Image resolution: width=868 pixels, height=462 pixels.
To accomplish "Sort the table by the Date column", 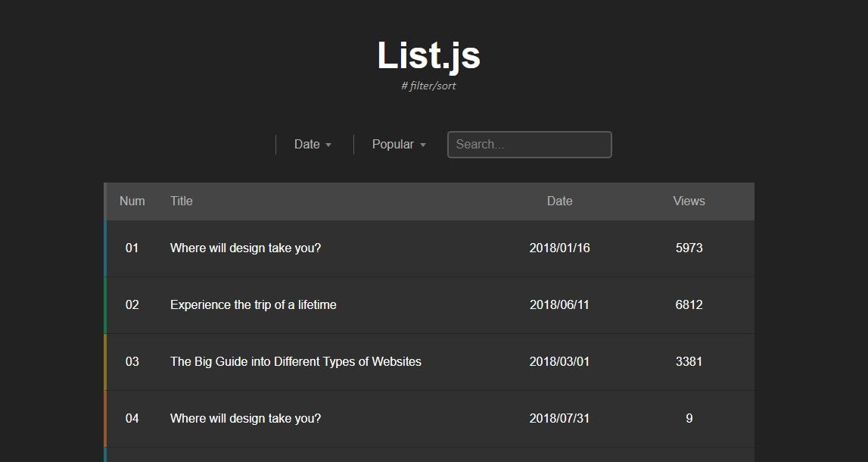I will tap(560, 201).
